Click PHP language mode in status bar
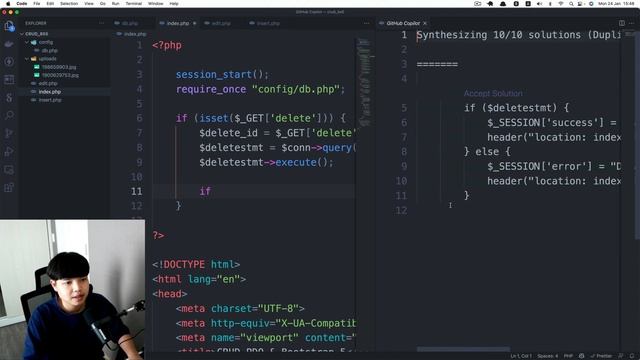 (568, 356)
